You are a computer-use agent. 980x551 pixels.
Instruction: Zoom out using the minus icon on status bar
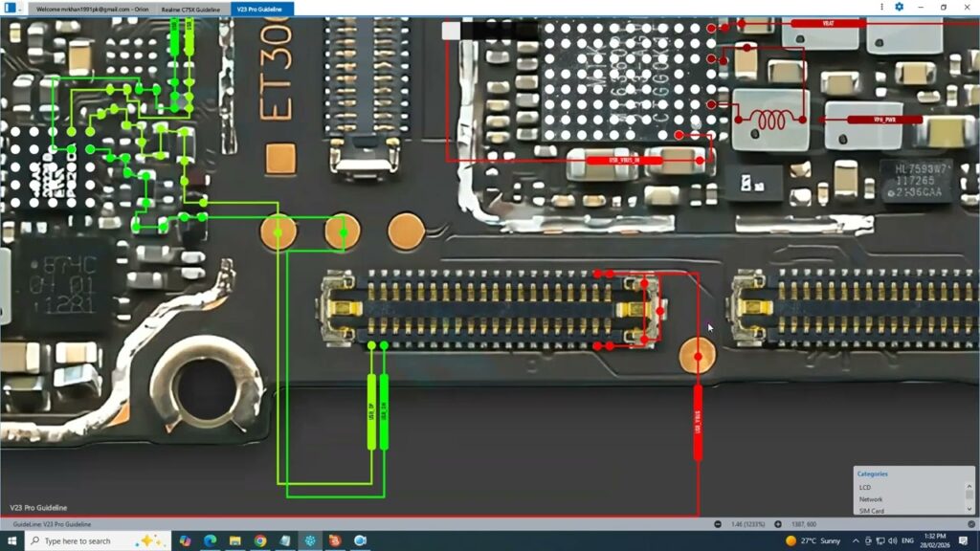pos(720,523)
